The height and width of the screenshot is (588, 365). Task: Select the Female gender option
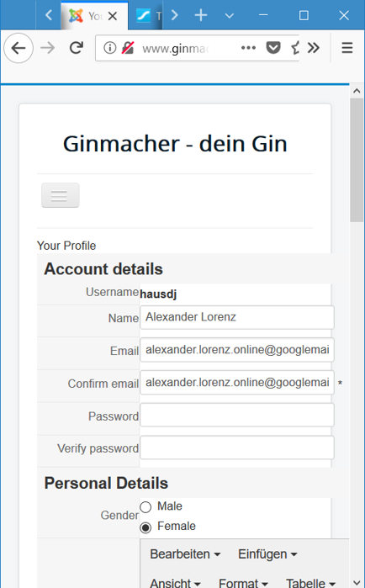[x=145, y=527]
